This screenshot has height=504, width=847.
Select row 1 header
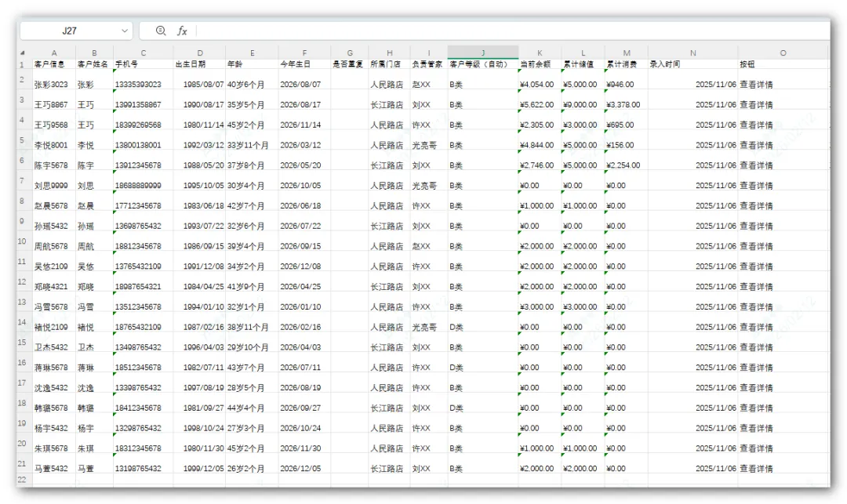click(22, 64)
